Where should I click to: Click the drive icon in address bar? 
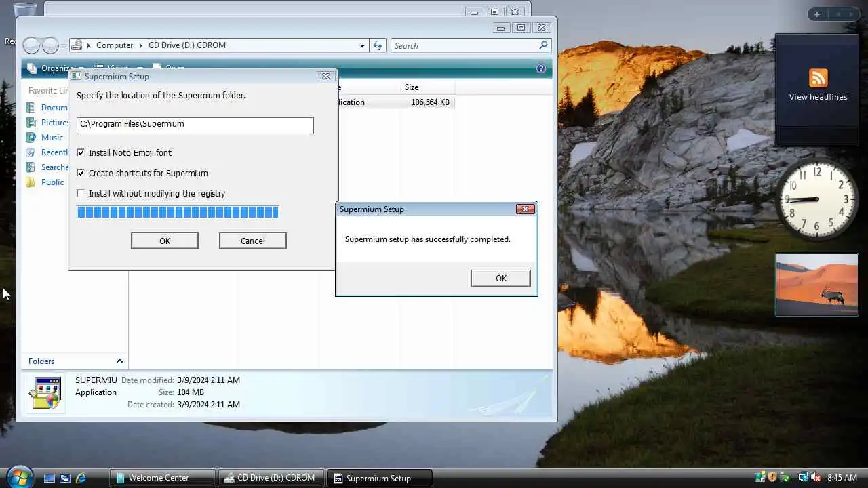point(77,45)
